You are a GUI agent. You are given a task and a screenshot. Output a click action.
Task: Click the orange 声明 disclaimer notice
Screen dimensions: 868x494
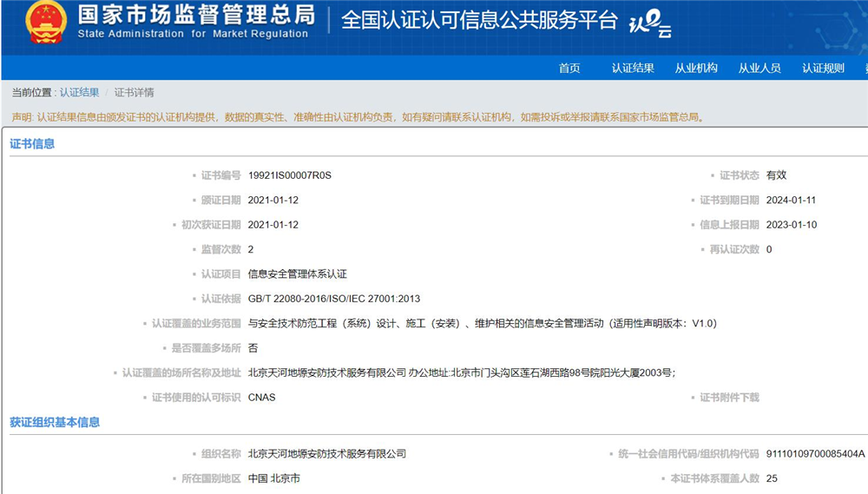tap(358, 117)
